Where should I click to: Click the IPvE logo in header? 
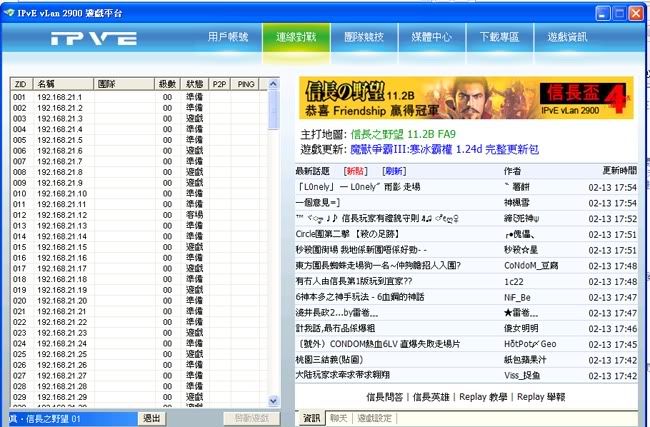(94, 39)
